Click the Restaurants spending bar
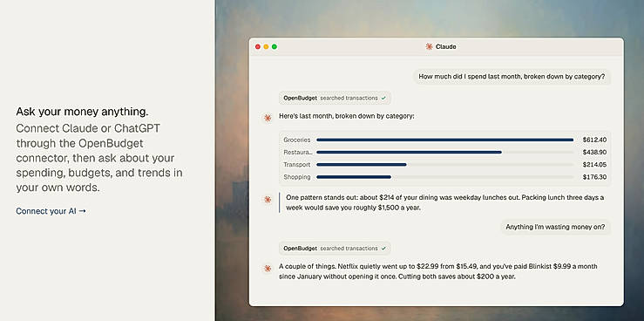644x321 pixels. [x=409, y=152]
